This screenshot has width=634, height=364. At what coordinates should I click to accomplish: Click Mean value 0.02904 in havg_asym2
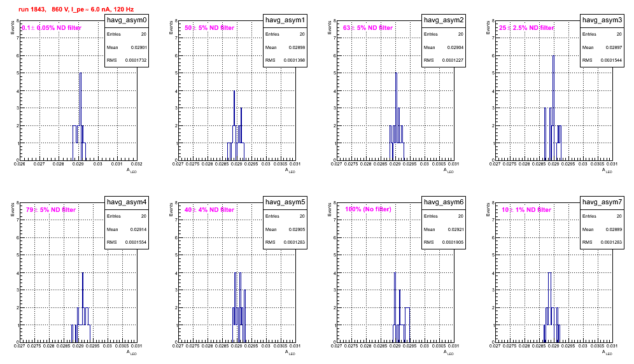(x=455, y=47)
